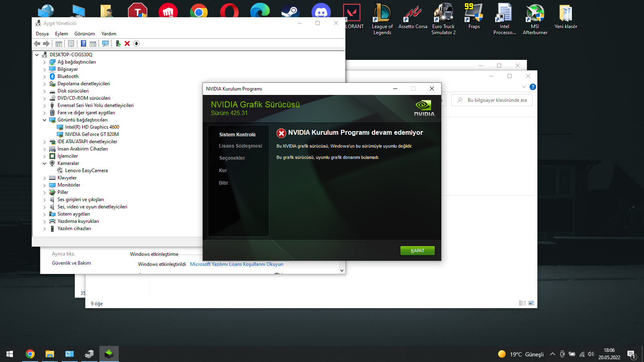The height and width of the screenshot is (362, 644).
Task: Click the disable device down-arrow icon
Action: coord(136,43)
